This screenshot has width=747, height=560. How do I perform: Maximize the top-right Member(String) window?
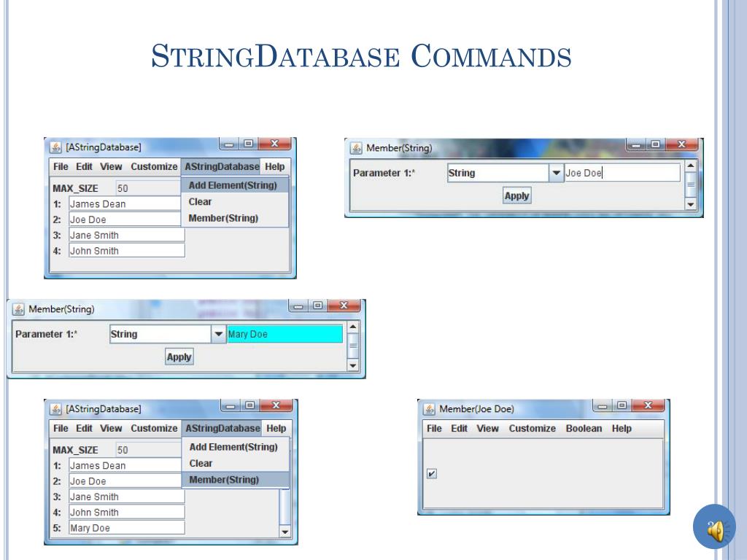[x=656, y=144]
